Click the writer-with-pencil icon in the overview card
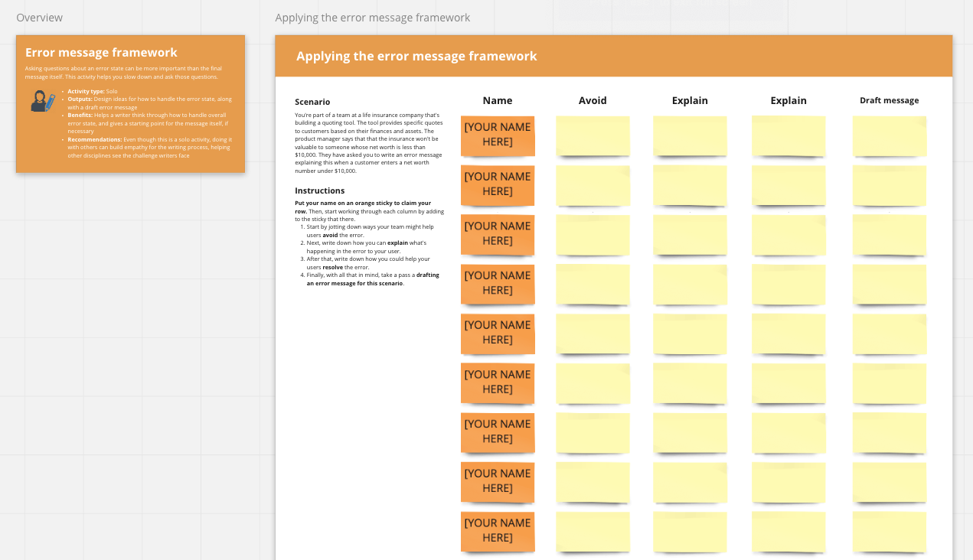The height and width of the screenshot is (560, 973). 42,101
